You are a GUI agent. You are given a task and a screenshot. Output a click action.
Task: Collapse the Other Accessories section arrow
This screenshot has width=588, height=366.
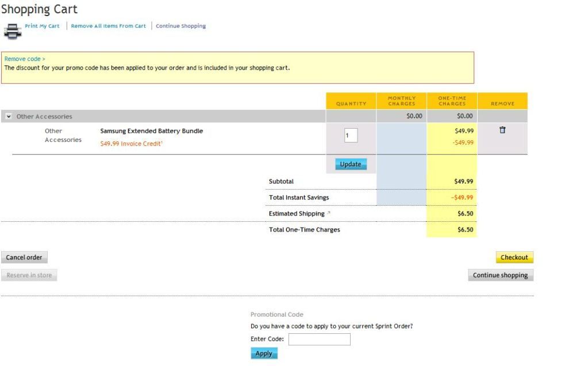(8, 117)
